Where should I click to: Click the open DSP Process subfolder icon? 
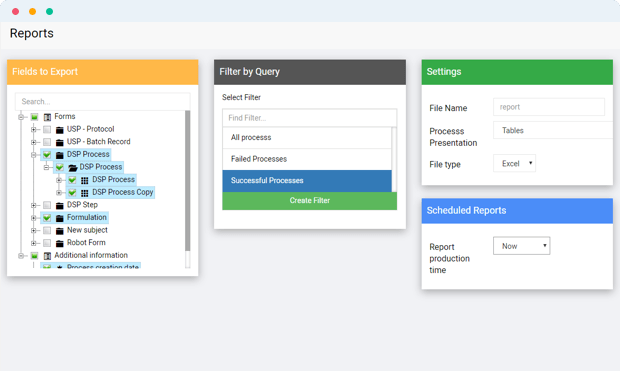point(72,167)
